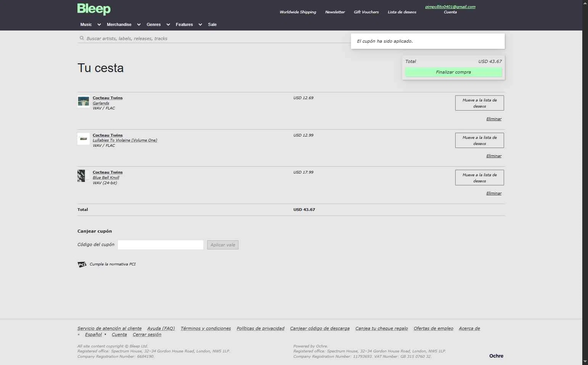Screen dimensions: 588x365
Task: Expand the Genres menu chevron
Action: pos(168,24)
